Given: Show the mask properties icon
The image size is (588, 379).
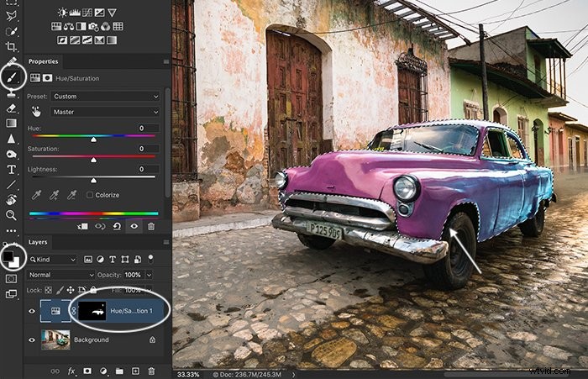Looking at the screenshot, I should pos(47,77).
